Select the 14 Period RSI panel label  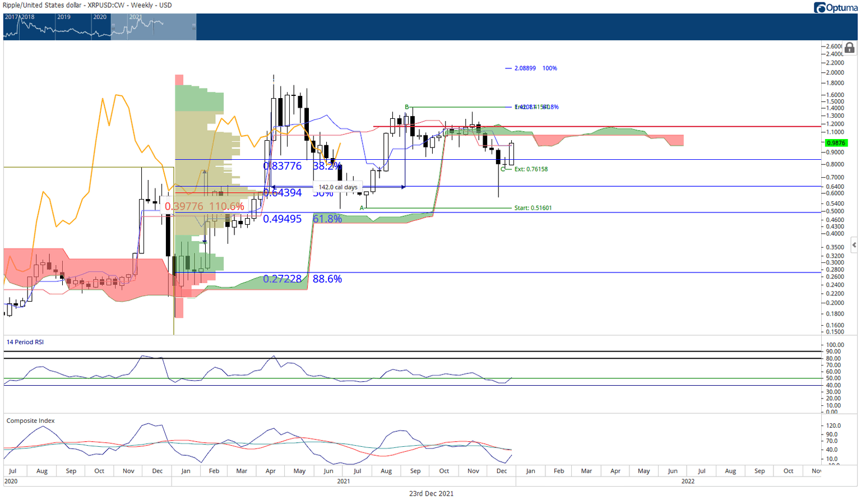pyautogui.click(x=25, y=342)
